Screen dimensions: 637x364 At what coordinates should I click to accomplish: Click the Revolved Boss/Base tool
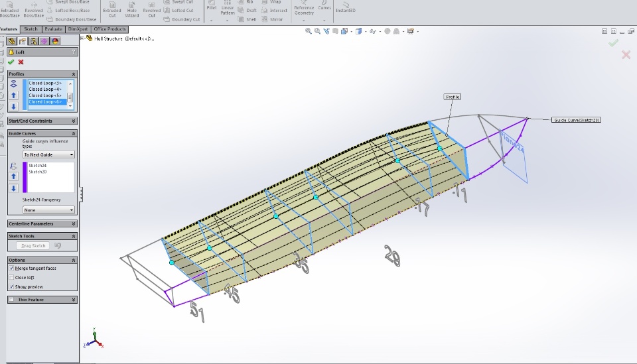(33, 9)
